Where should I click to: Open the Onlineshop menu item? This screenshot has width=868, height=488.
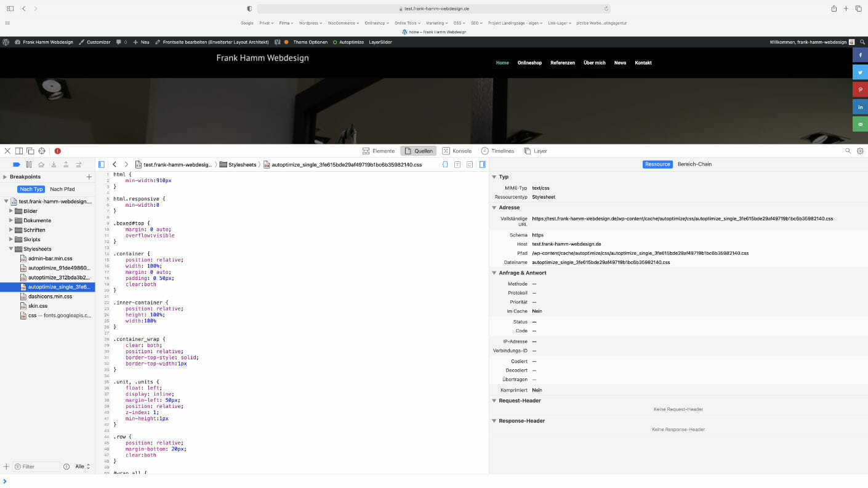[x=529, y=62]
